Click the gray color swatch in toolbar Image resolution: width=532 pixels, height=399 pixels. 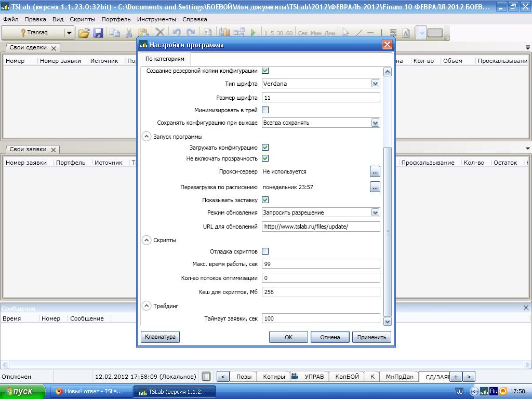[435, 33]
